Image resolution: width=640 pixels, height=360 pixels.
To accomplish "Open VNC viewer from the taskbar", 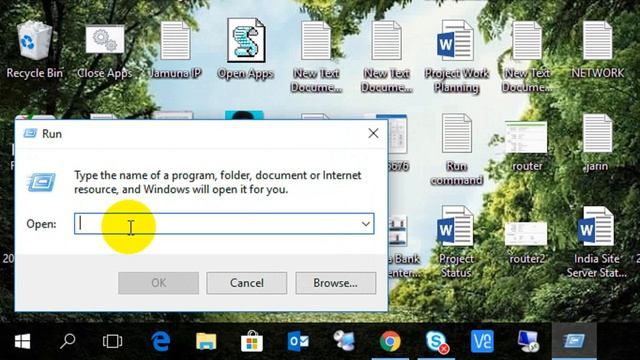I will pos(482,341).
